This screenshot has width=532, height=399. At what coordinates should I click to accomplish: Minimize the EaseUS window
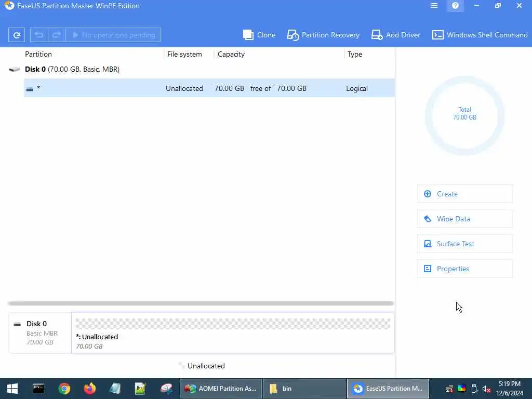(x=477, y=6)
